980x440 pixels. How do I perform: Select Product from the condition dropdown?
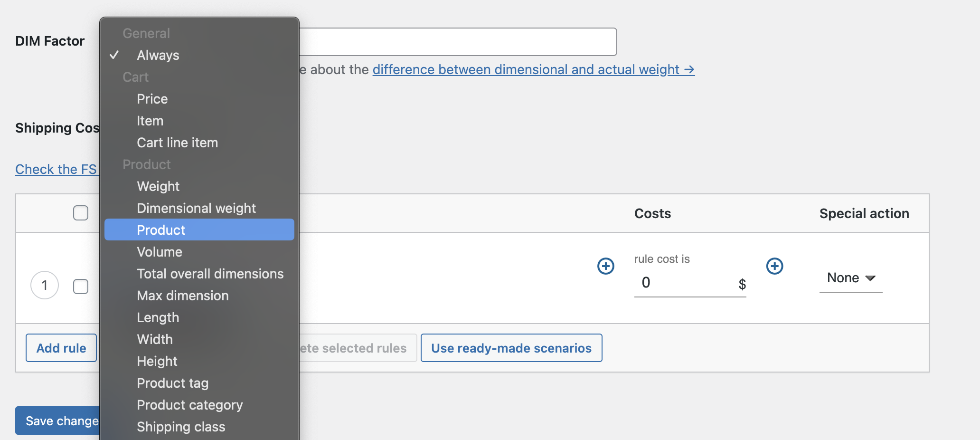[x=161, y=230]
